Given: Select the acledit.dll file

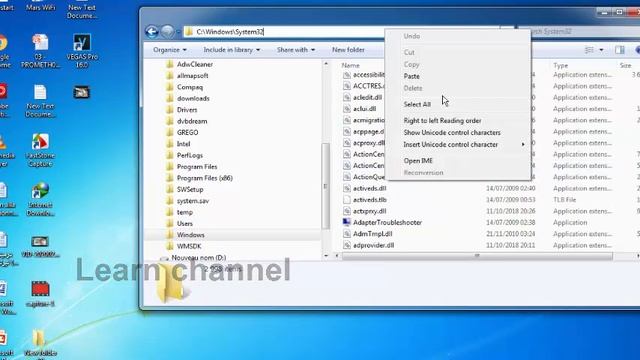Looking at the screenshot, I should (x=367, y=98).
